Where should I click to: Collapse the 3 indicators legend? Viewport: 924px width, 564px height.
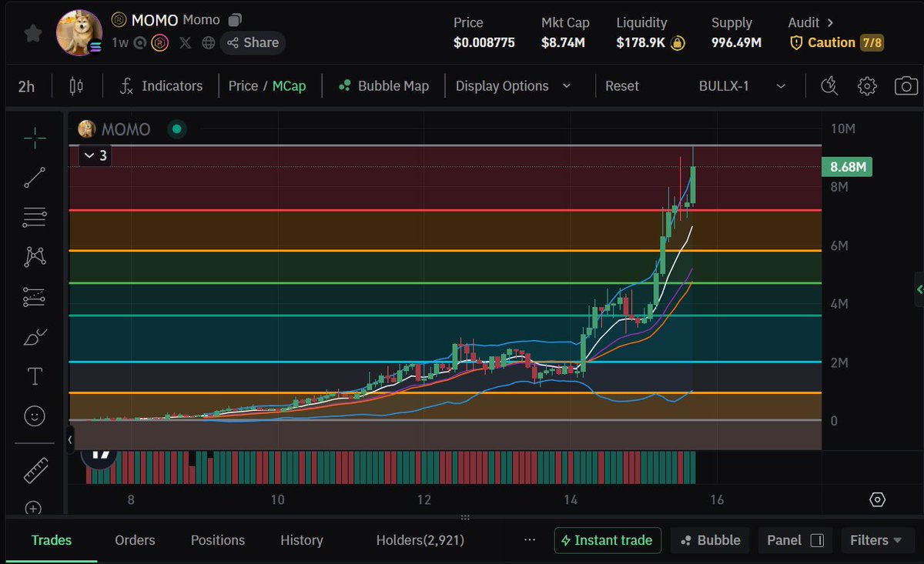pos(95,155)
